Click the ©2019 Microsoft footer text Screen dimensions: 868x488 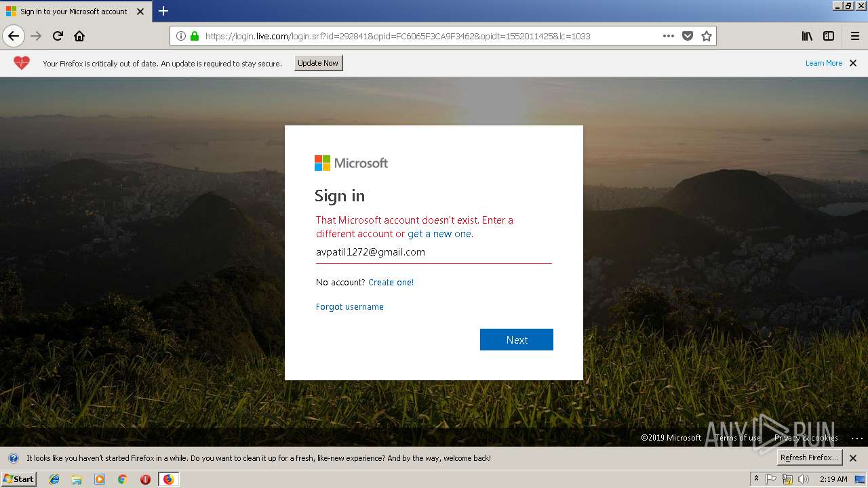(671, 438)
